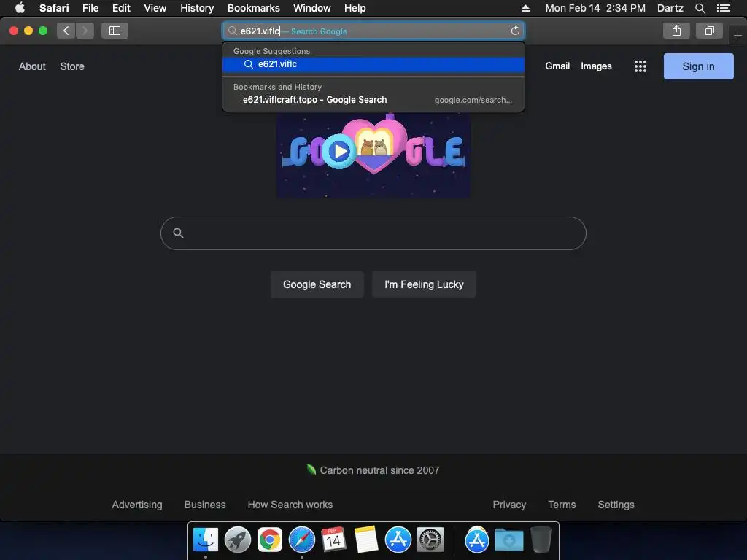Click the I'm Feeling Lucky button

point(424,284)
